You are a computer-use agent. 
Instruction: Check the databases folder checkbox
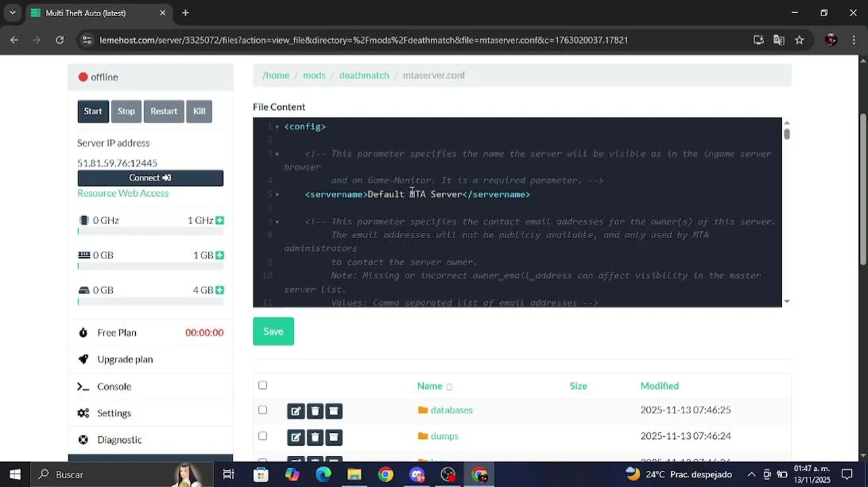262,410
